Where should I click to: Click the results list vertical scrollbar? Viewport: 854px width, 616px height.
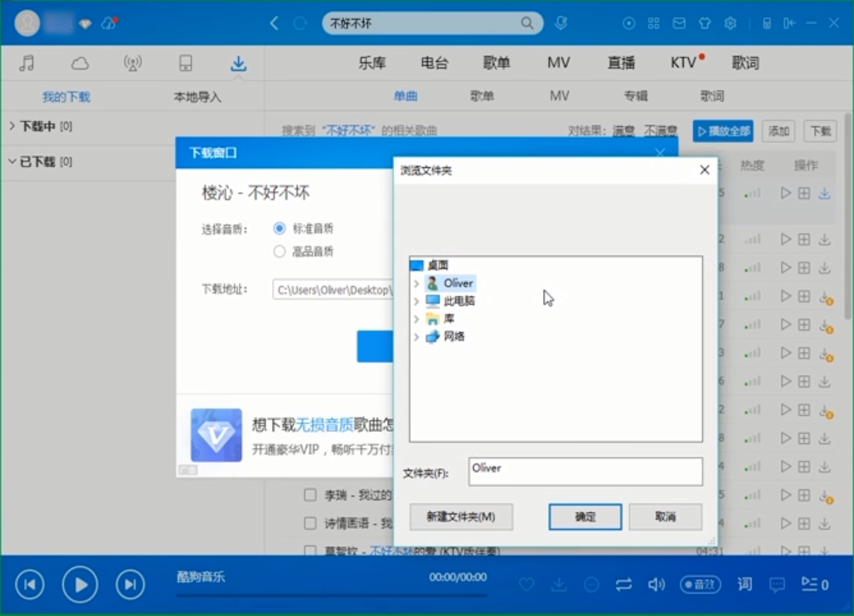pos(847,216)
